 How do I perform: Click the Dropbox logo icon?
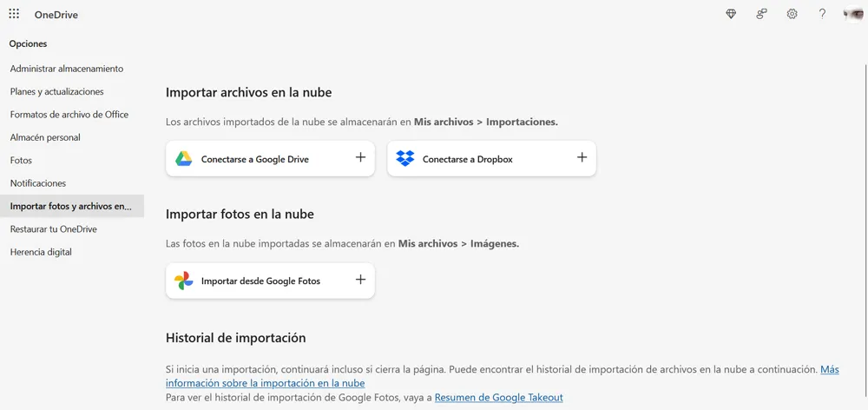[x=404, y=159]
